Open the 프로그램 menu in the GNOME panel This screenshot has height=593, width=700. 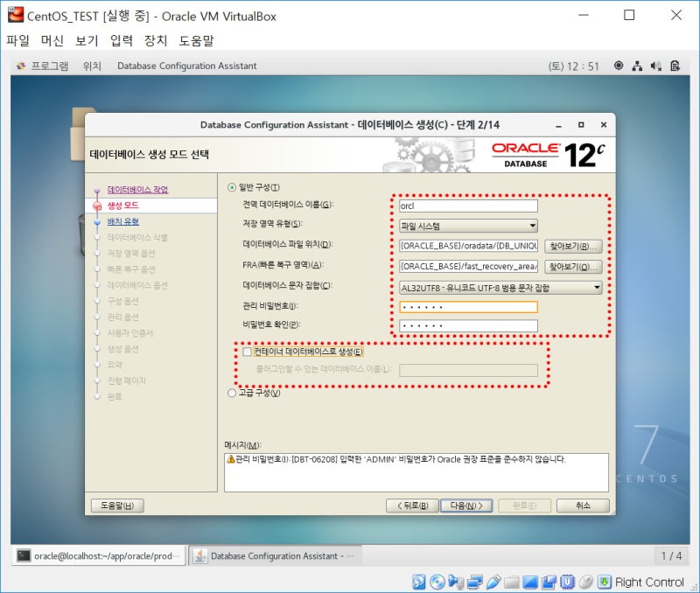[50, 66]
